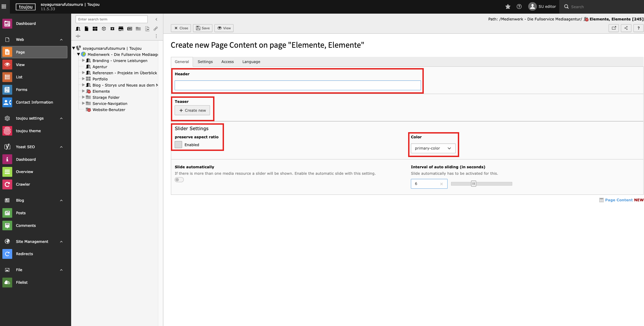Click the Teaser Create new button

[192, 110]
